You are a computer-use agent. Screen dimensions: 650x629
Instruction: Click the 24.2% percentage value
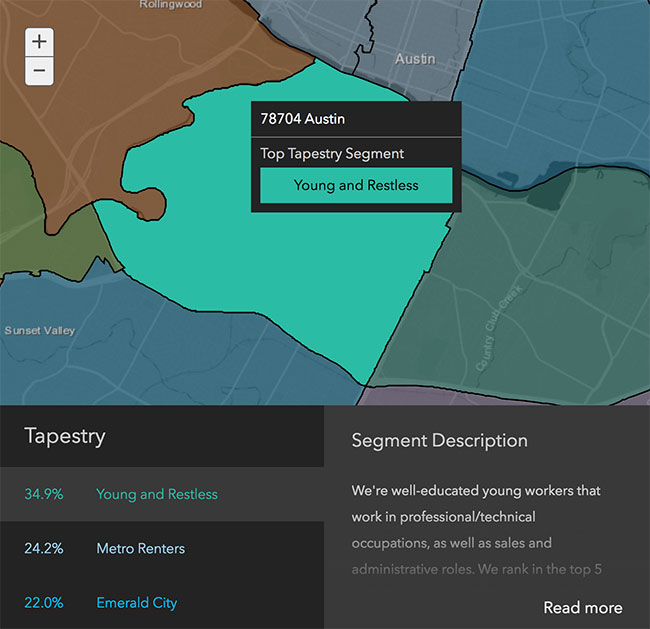tap(44, 548)
